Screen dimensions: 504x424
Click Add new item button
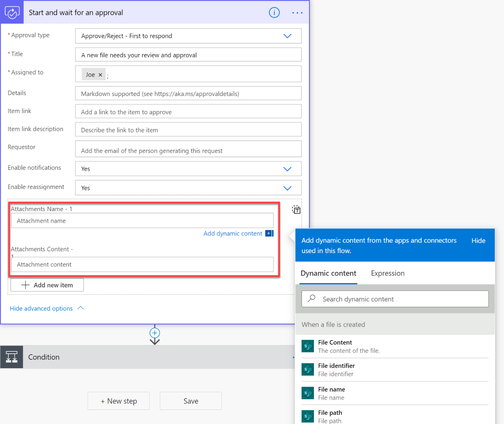tap(47, 285)
